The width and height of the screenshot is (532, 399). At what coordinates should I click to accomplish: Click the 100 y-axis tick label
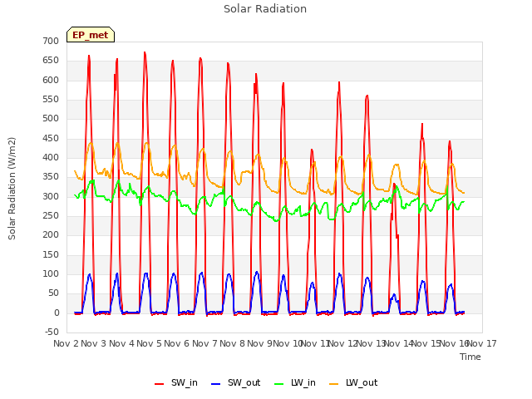[x=51, y=273]
